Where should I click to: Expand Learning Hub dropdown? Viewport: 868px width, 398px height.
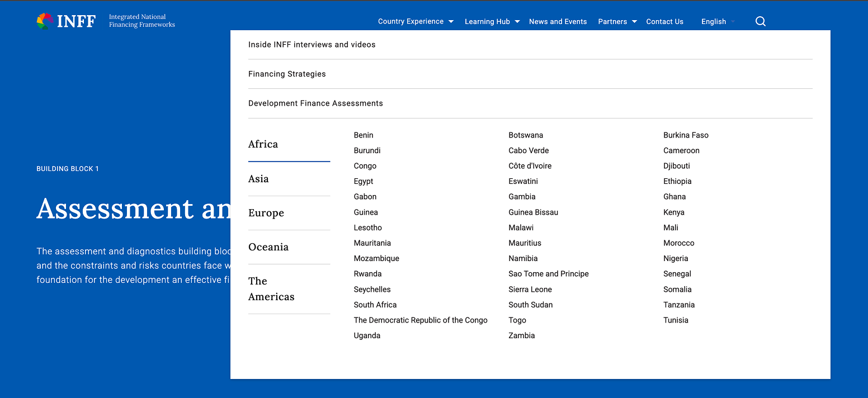492,21
